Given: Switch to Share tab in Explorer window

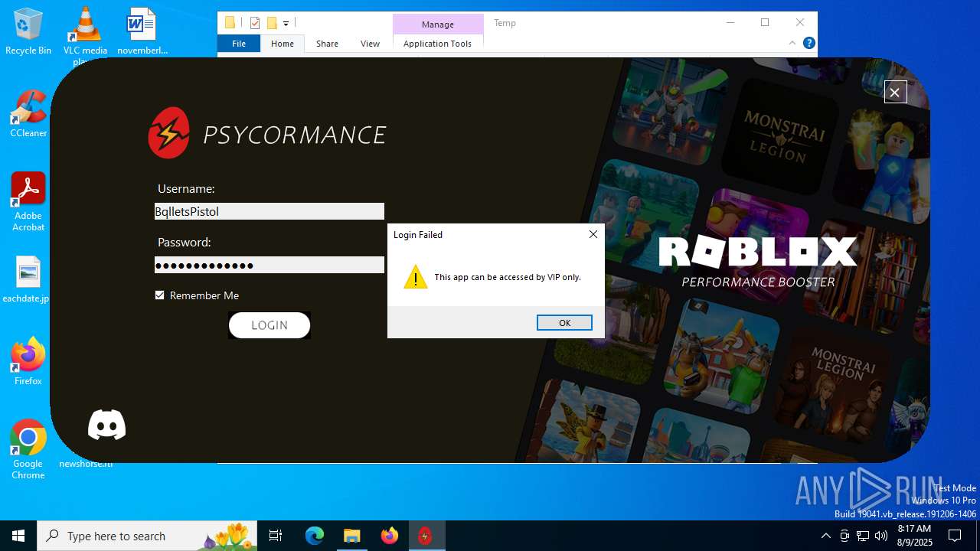Looking at the screenshot, I should (327, 44).
